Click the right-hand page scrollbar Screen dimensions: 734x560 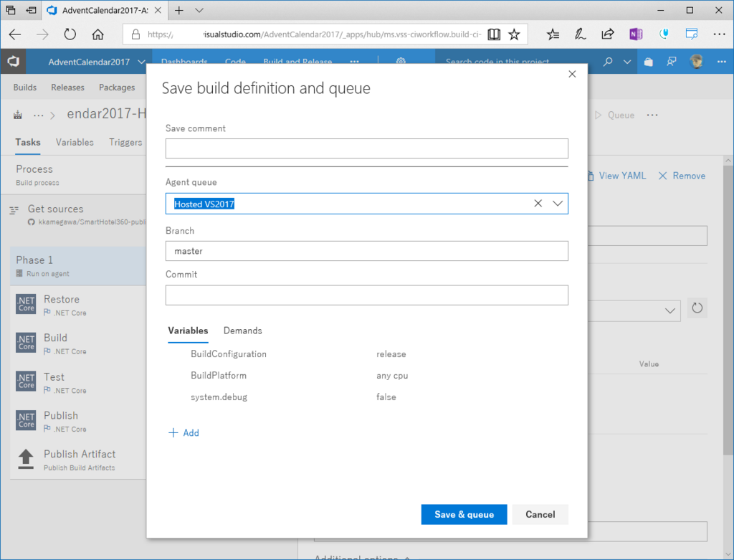(x=728, y=309)
